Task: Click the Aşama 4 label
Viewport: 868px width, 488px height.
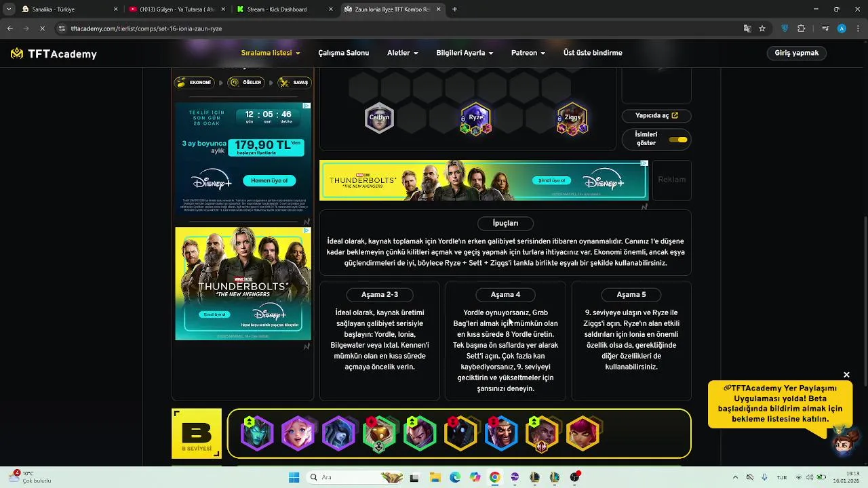Action: click(505, 294)
